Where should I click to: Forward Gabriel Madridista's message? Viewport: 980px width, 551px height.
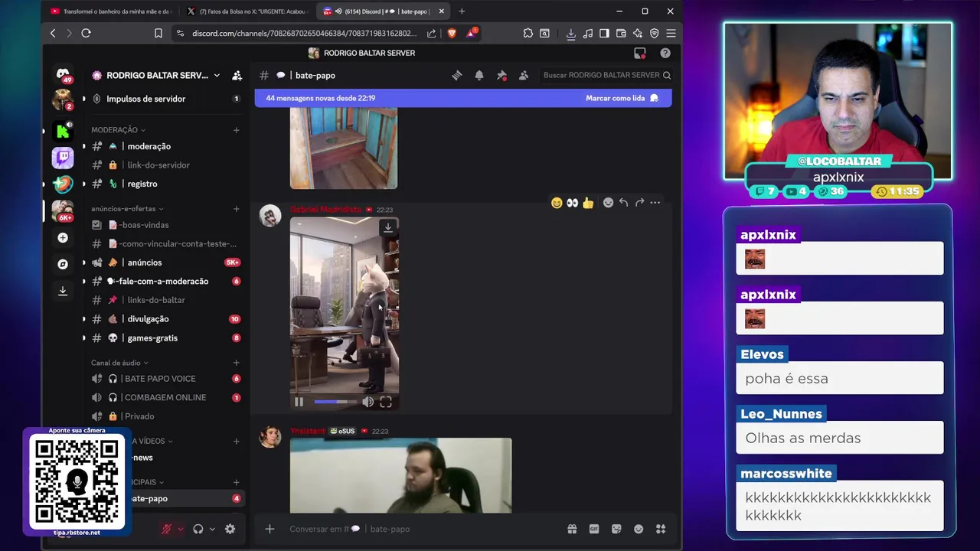click(x=639, y=203)
